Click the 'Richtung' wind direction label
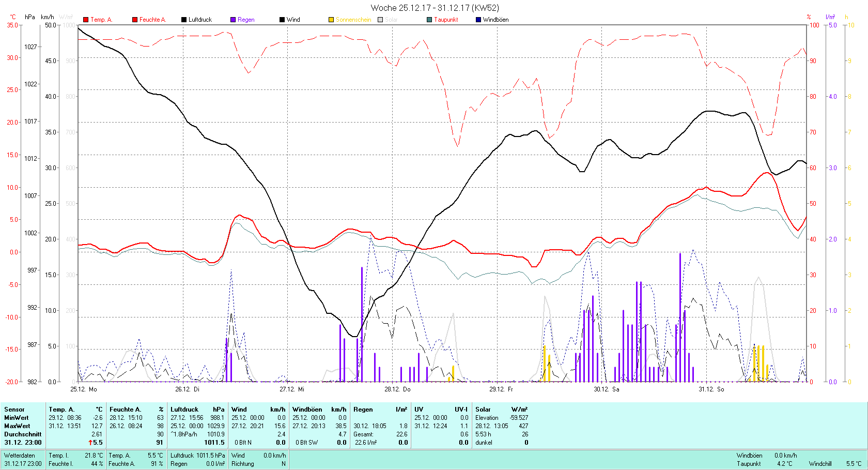This screenshot has width=868, height=470. (x=243, y=464)
